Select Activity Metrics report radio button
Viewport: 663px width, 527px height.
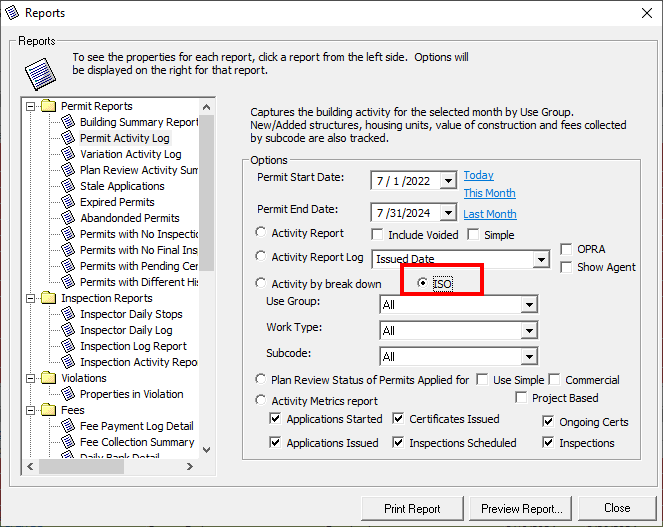pos(260,400)
